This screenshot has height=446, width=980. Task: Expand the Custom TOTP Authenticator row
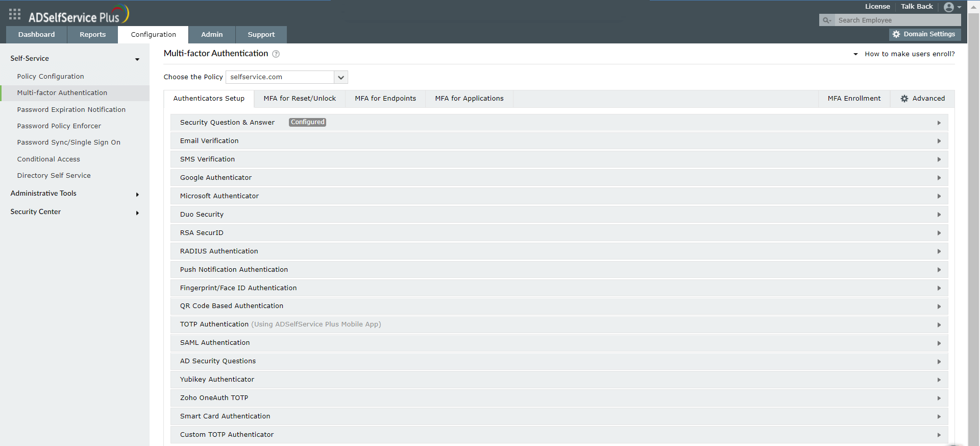coord(559,435)
